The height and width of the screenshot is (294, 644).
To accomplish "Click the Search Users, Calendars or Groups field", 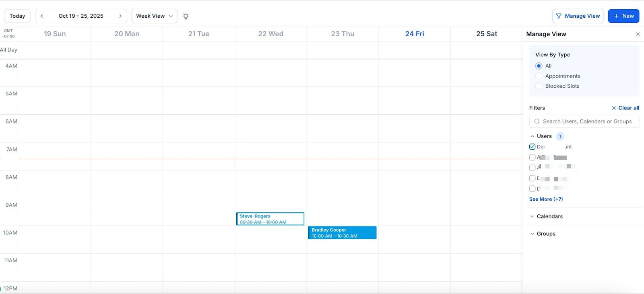I will coord(587,121).
